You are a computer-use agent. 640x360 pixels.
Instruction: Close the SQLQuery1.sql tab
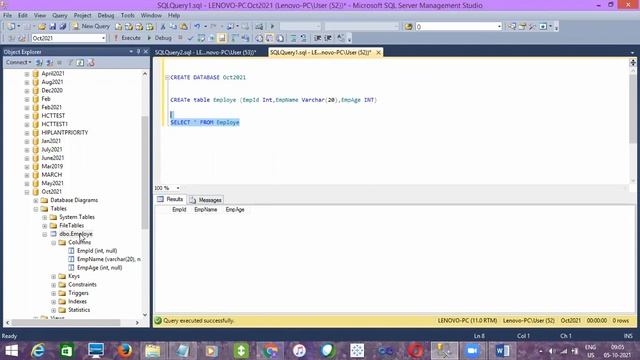point(378,52)
